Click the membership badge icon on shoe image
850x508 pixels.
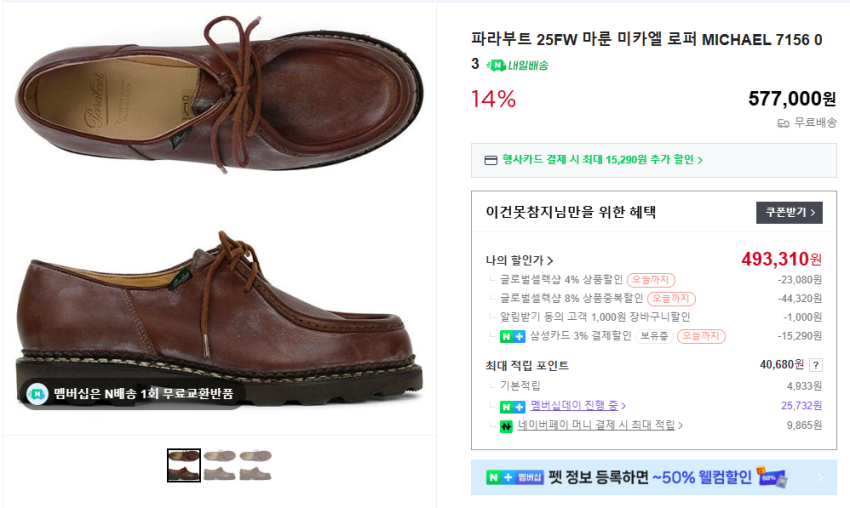point(37,394)
